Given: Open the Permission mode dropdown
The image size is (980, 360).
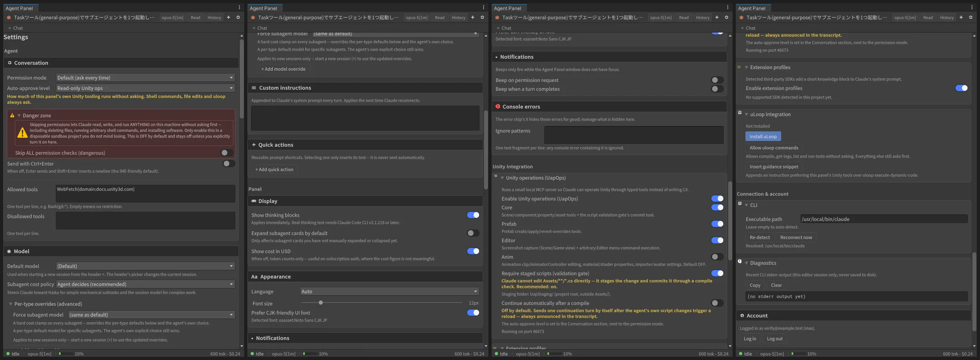Looking at the screenshot, I should [145, 78].
